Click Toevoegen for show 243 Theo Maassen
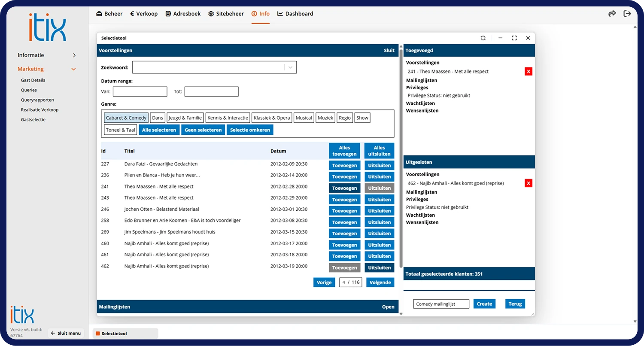This screenshot has height=346, width=644. 344,200
